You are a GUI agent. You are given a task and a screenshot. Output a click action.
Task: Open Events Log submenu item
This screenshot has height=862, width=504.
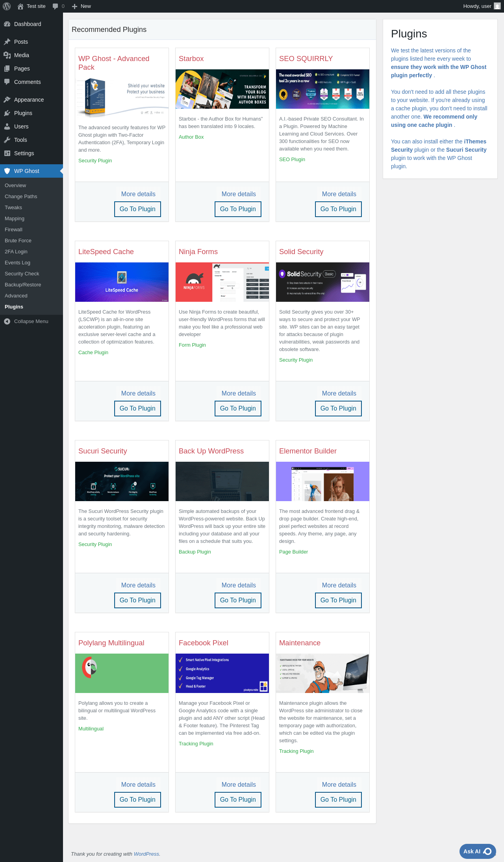point(17,263)
